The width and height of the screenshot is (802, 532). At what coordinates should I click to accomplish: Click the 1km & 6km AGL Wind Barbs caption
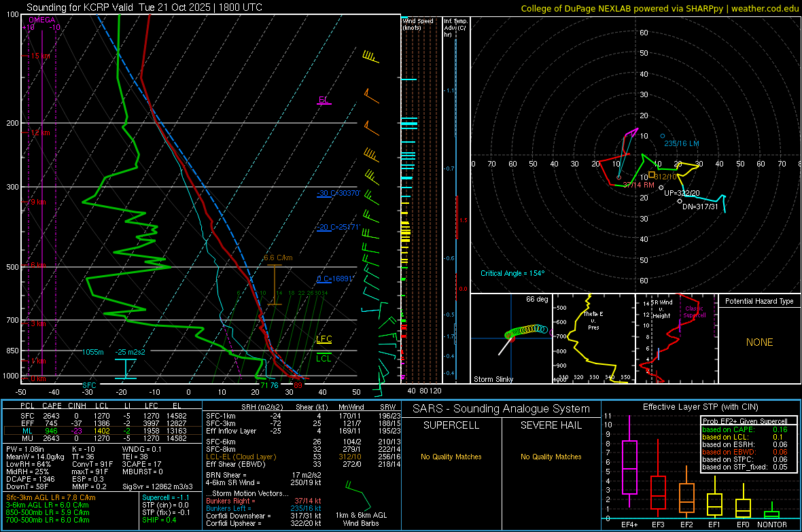coord(361,519)
